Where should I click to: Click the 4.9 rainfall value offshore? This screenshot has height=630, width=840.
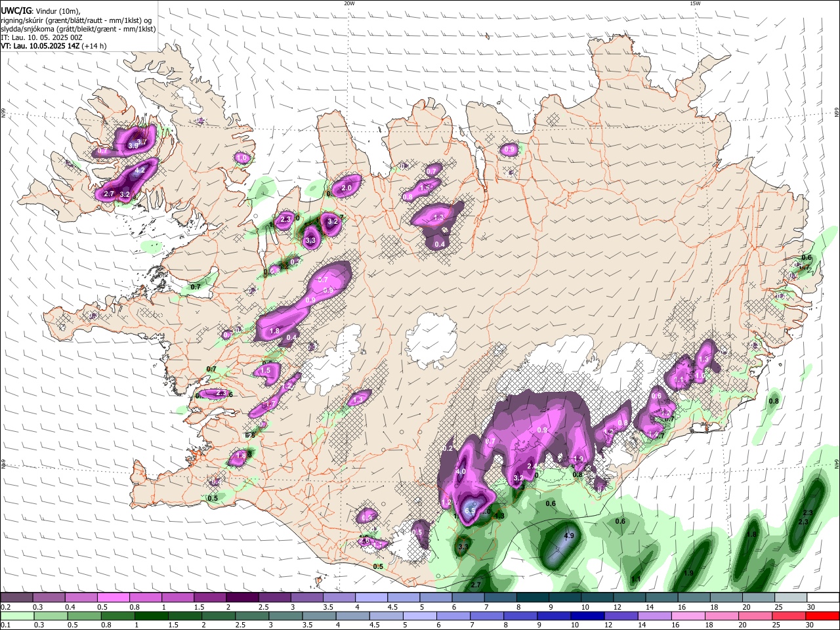(569, 535)
